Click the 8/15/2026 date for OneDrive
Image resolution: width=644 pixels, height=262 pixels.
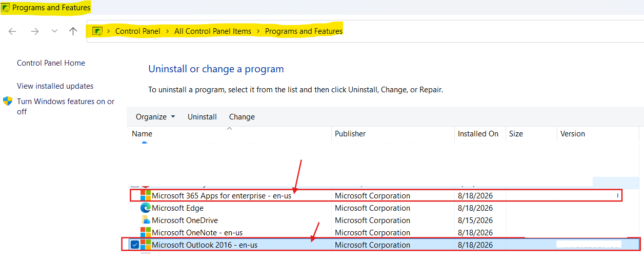pos(475,220)
